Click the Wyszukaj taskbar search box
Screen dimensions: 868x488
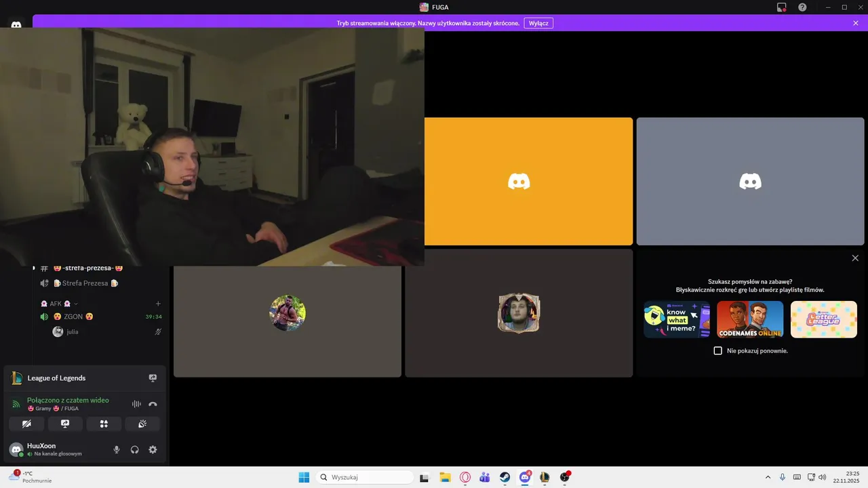pos(364,477)
